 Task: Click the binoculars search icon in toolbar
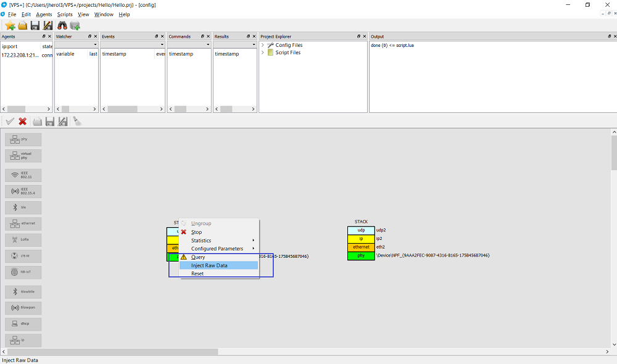(x=62, y=25)
